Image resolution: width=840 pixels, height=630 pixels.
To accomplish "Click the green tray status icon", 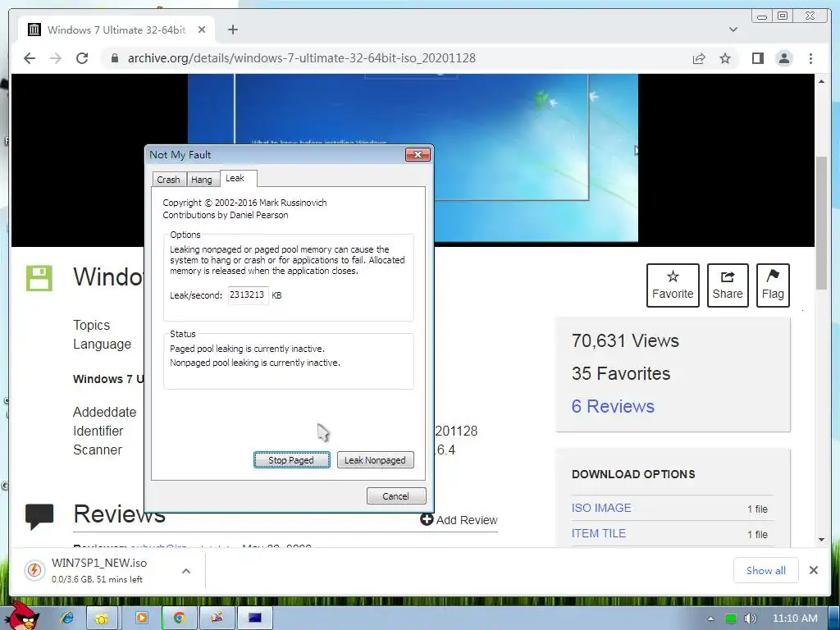I will click(x=730, y=619).
